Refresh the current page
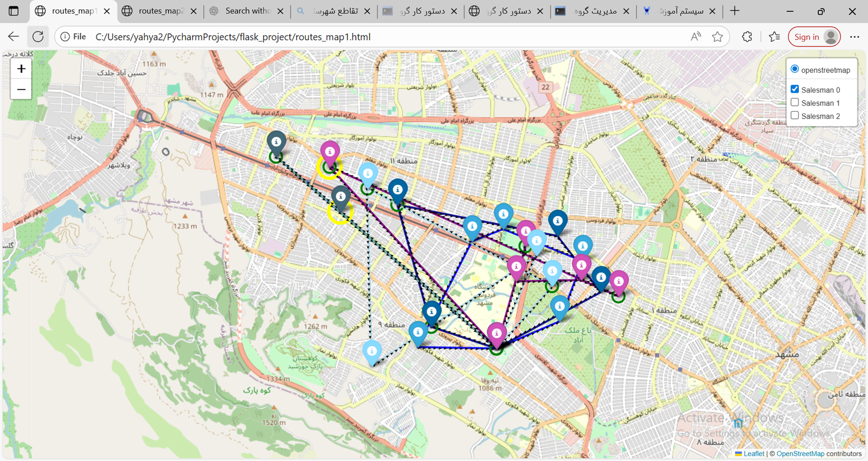 point(38,37)
